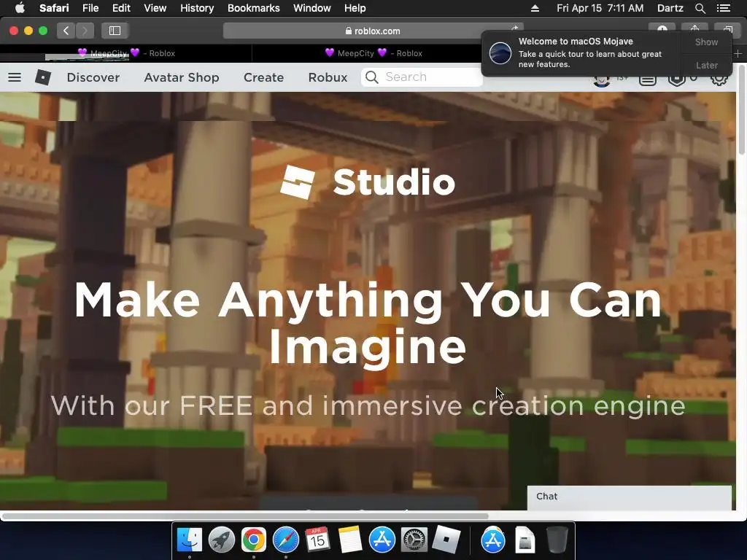
Task: Click Safari compass icon in the Dock
Action: pos(286,540)
